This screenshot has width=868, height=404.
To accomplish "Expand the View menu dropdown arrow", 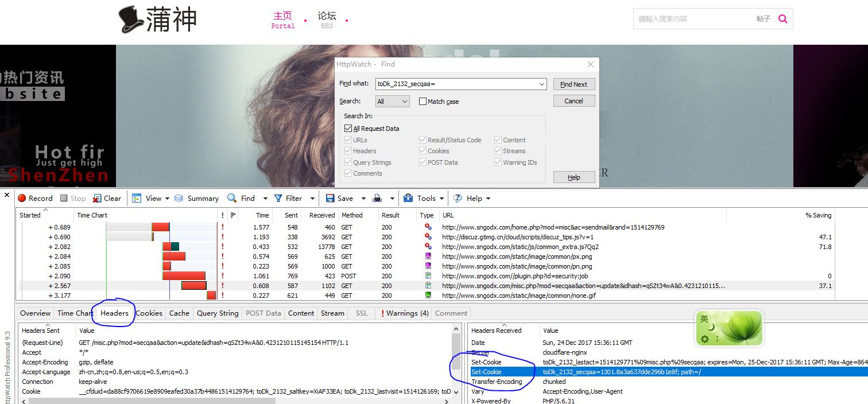I will (x=167, y=199).
